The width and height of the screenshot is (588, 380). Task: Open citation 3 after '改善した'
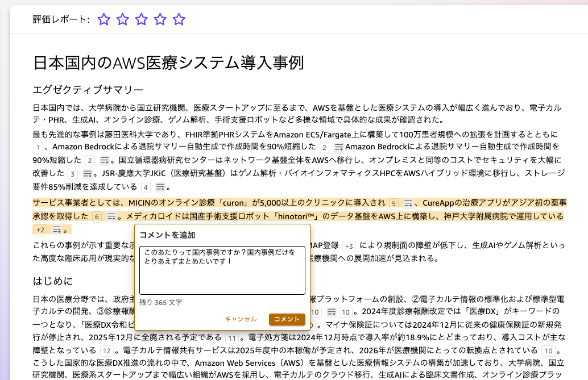(72, 174)
